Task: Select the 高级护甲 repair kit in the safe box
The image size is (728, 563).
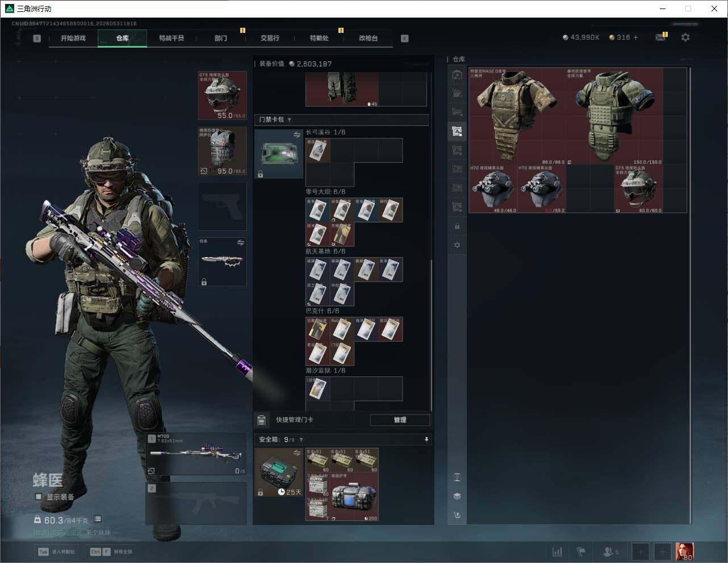Action: 354,497
